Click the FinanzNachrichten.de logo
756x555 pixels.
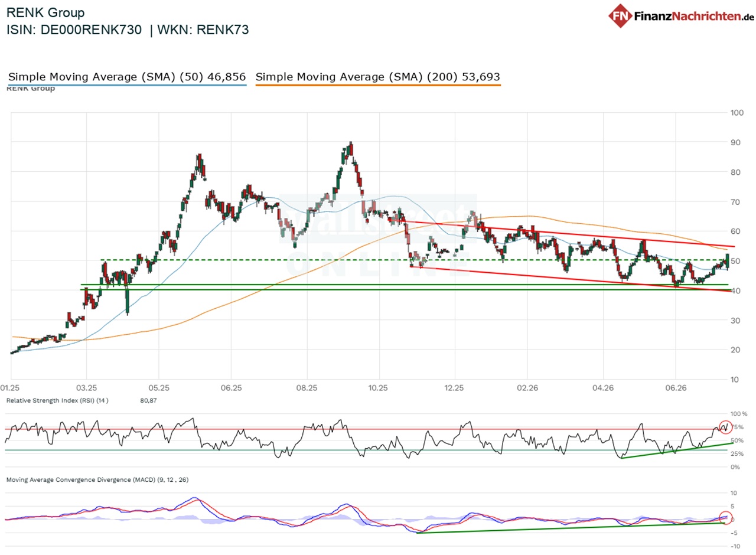682,16
